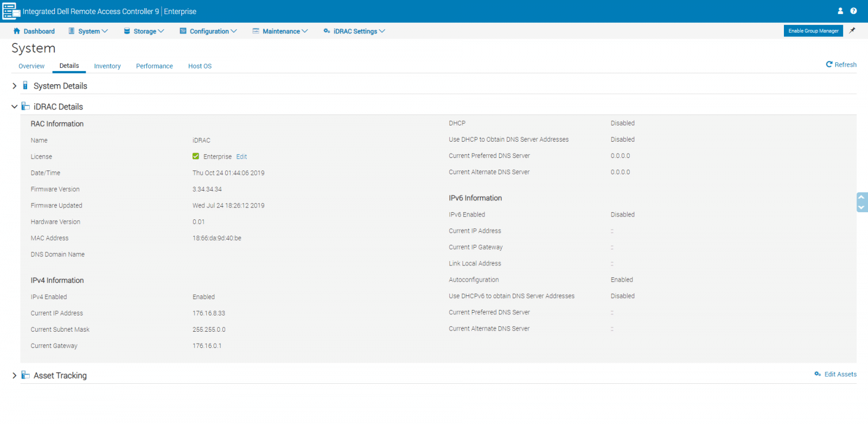Viewport: 868px width, 424px height.
Task: Click the iDRAC Details section icon
Action: click(x=25, y=106)
